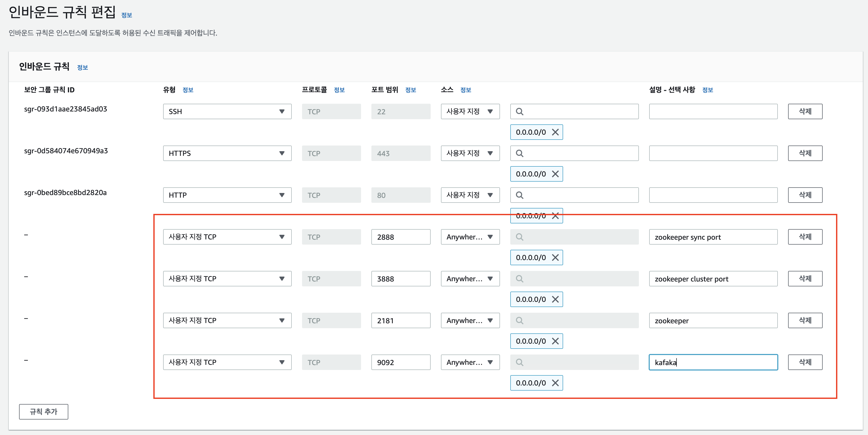This screenshot has height=435, width=868.
Task: Select rule ID sgr-0d584074e670949a3 text
Action: [66, 151]
